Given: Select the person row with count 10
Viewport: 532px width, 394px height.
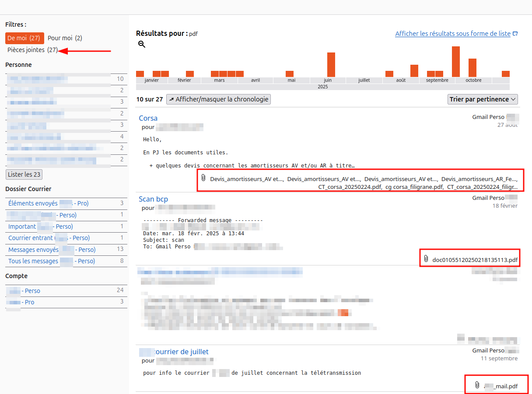Looking at the screenshot, I should click(x=66, y=79).
